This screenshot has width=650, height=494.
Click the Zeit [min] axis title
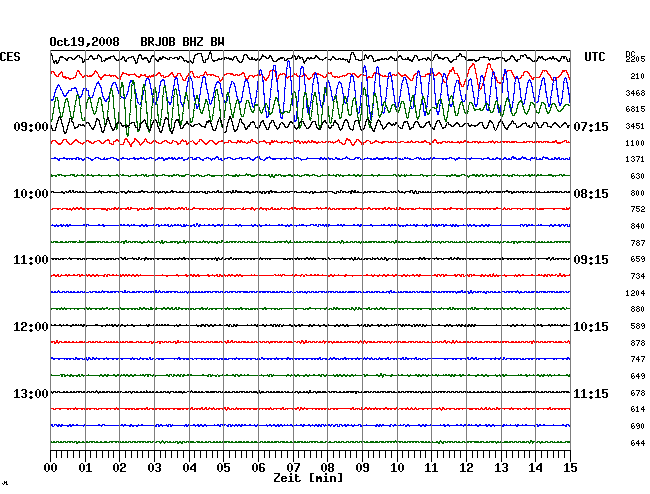(308, 478)
